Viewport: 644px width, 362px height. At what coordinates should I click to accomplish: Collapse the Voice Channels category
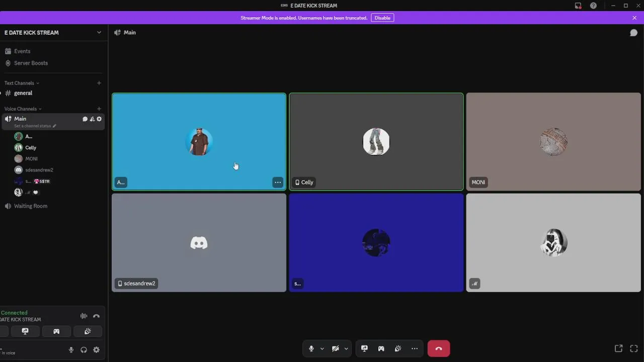23,109
